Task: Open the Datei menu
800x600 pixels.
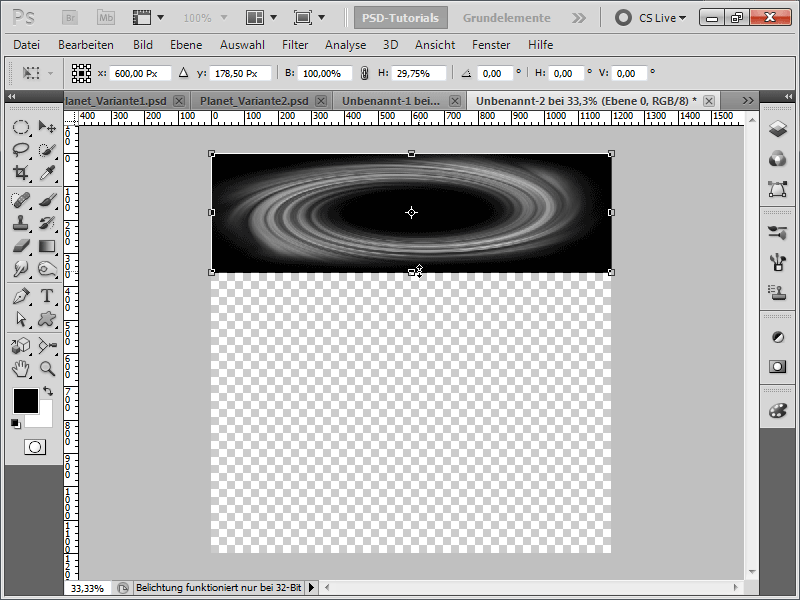Action: click(27, 45)
